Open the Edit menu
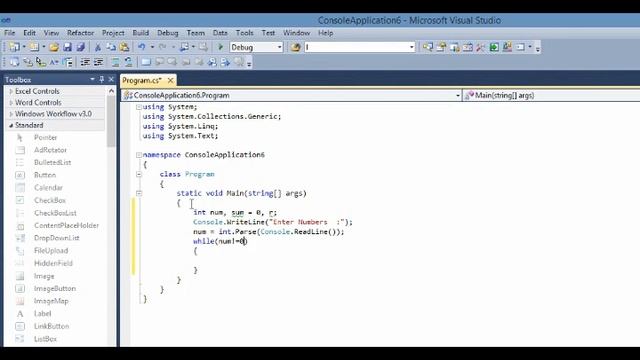This screenshot has height=360, width=640. [x=29, y=33]
